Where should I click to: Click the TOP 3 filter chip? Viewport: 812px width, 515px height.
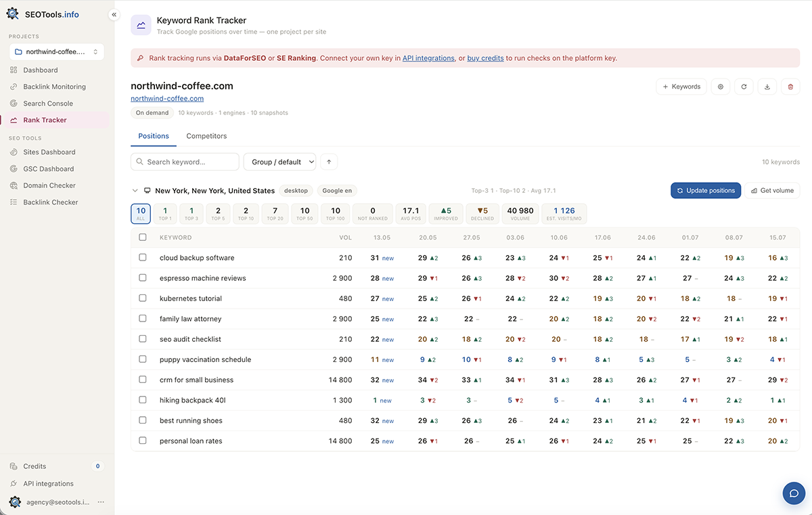(x=191, y=214)
